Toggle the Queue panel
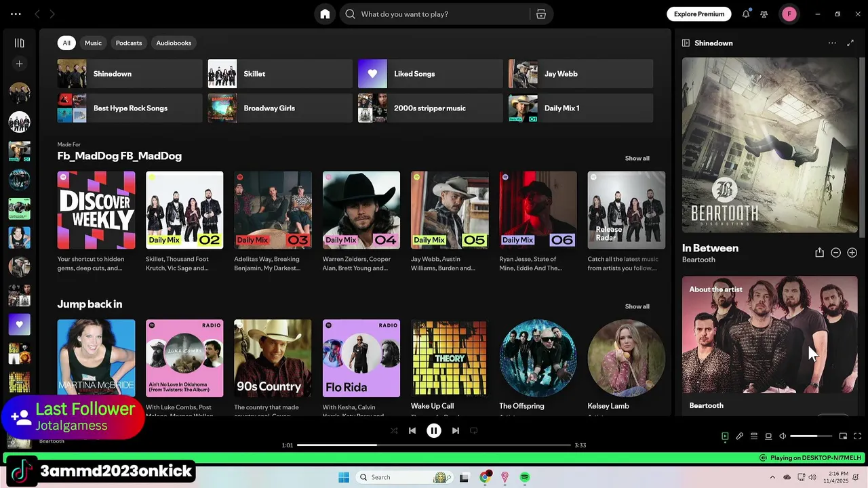The width and height of the screenshot is (868, 488). pos(754,436)
